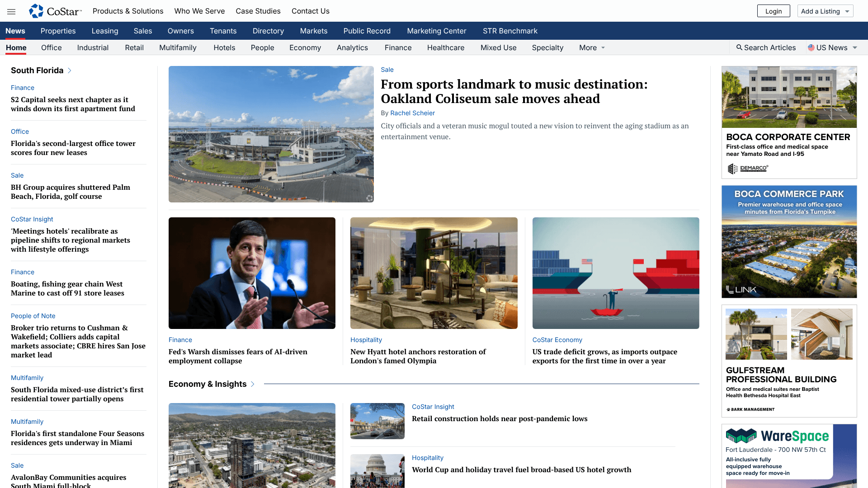Open Florida's second-largest office tower article

coord(73,148)
